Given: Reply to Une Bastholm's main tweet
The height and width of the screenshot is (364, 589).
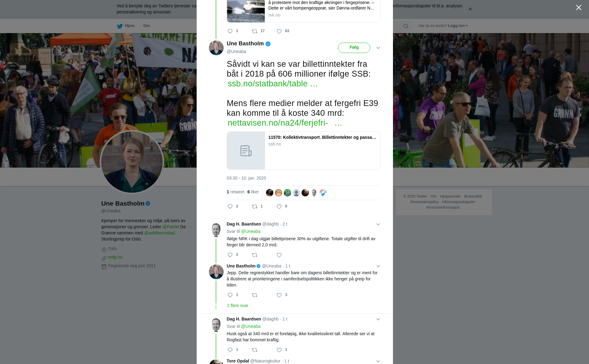Looking at the screenshot, I should pos(230,207).
